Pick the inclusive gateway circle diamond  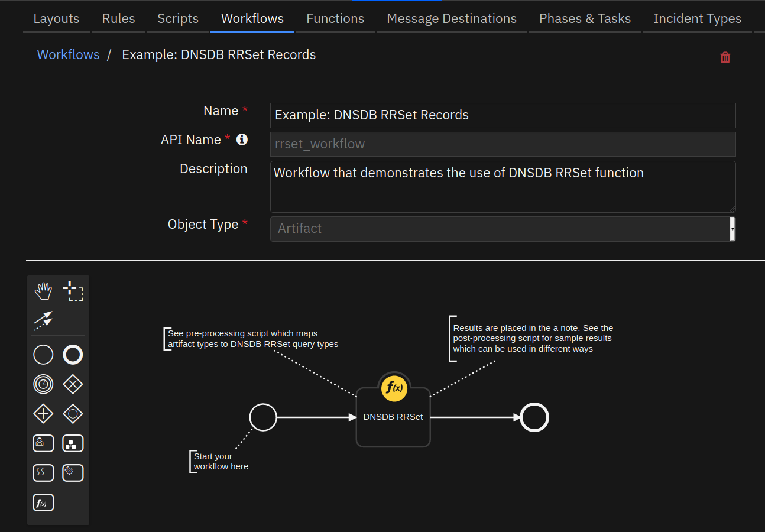point(73,414)
